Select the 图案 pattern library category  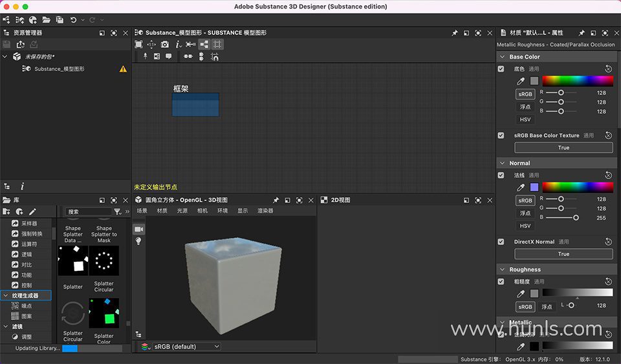[x=27, y=316]
